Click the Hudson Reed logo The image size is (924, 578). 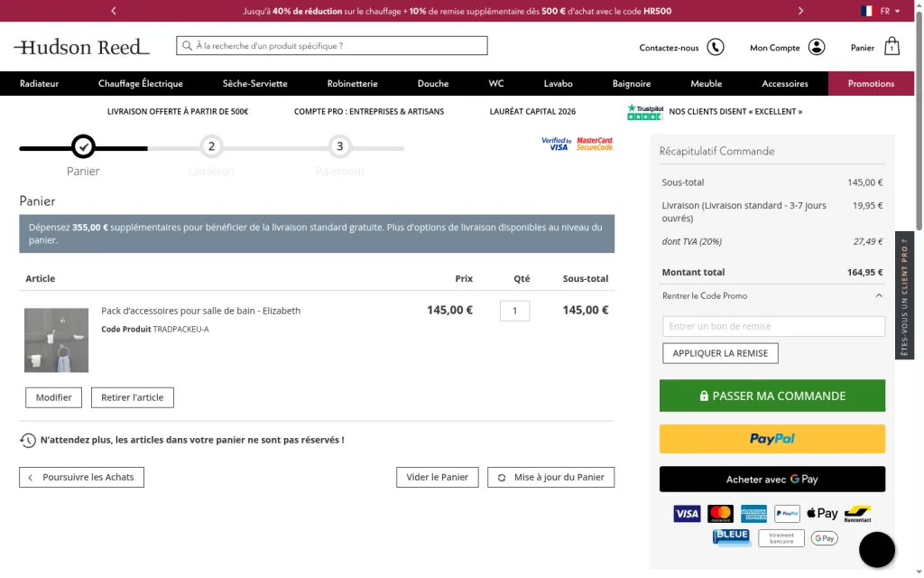pos(82,47)
